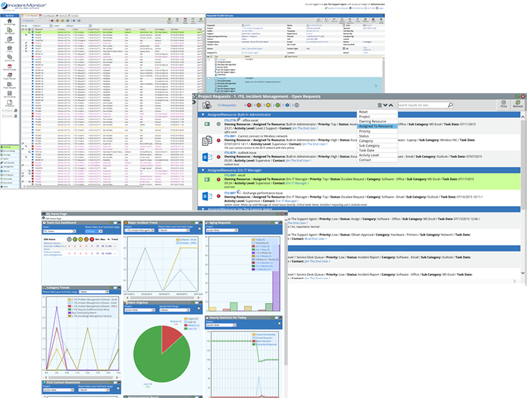Click the Logout link at top right
Image resolution: width=530 pixels, height=398 pixels.
[380, 8]
